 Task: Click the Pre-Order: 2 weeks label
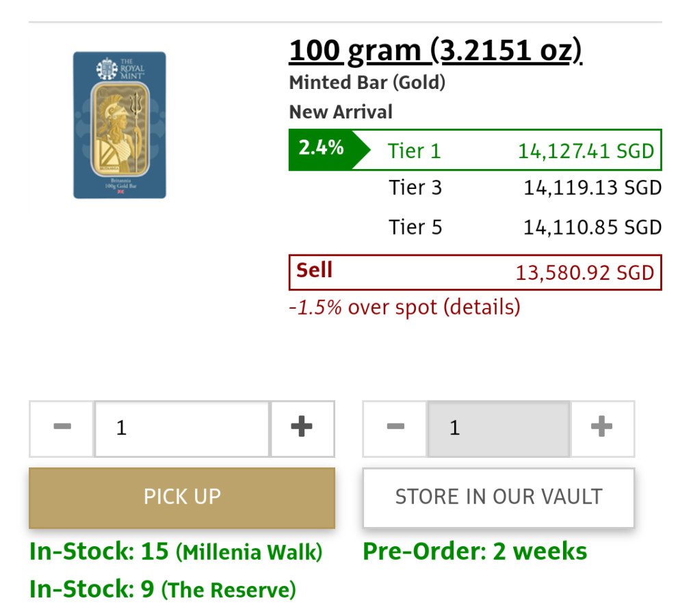(475, 552)
